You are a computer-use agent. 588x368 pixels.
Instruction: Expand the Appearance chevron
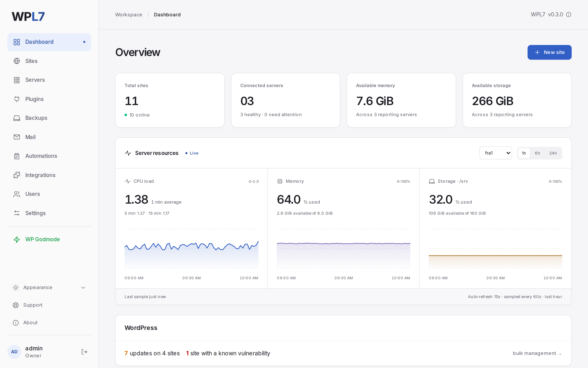click(83, 288)
